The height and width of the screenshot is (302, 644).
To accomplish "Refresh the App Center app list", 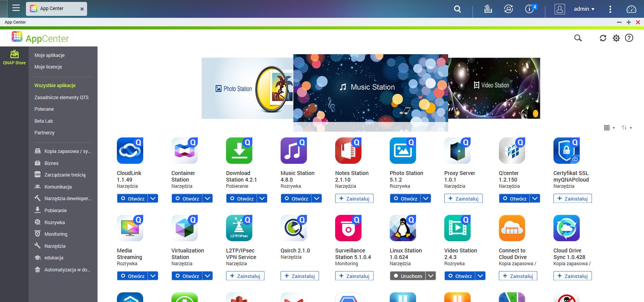I will (603, 38).
